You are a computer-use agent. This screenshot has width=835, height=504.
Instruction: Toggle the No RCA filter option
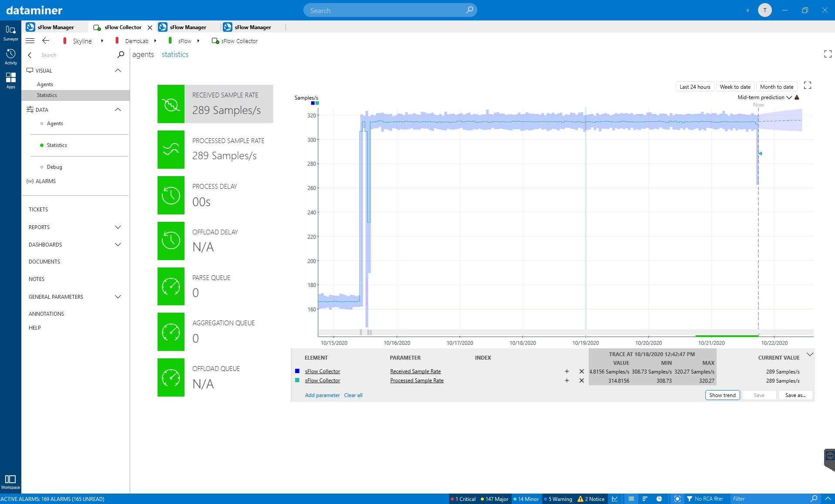point(705,499)
